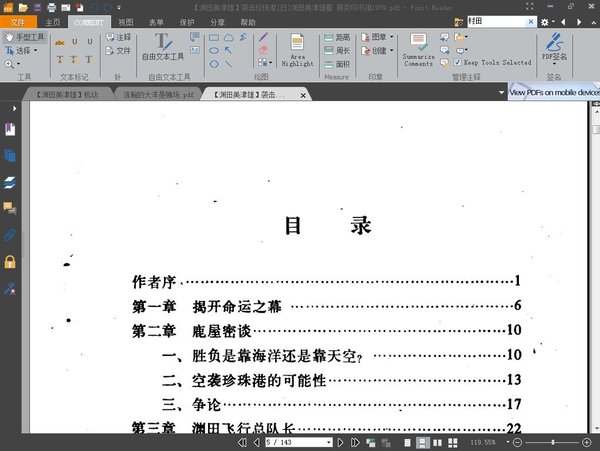Screen dimensions: 600x451
Task: Open the zoom tool dropdown arrow
Action: click(18, 64)
